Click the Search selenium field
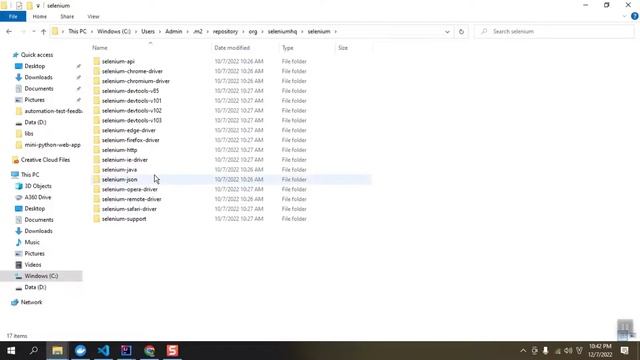 point(554,31)
